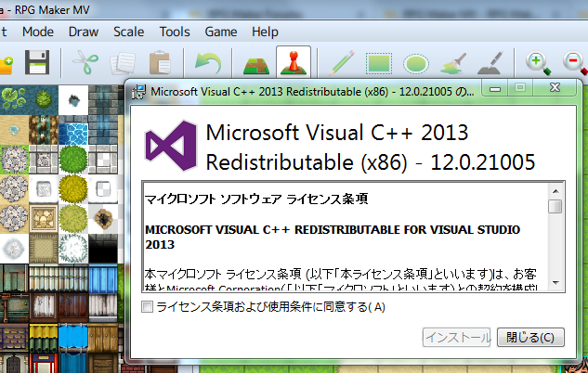
Task: Select the yellow bush tile
Action: coord(73,188)
